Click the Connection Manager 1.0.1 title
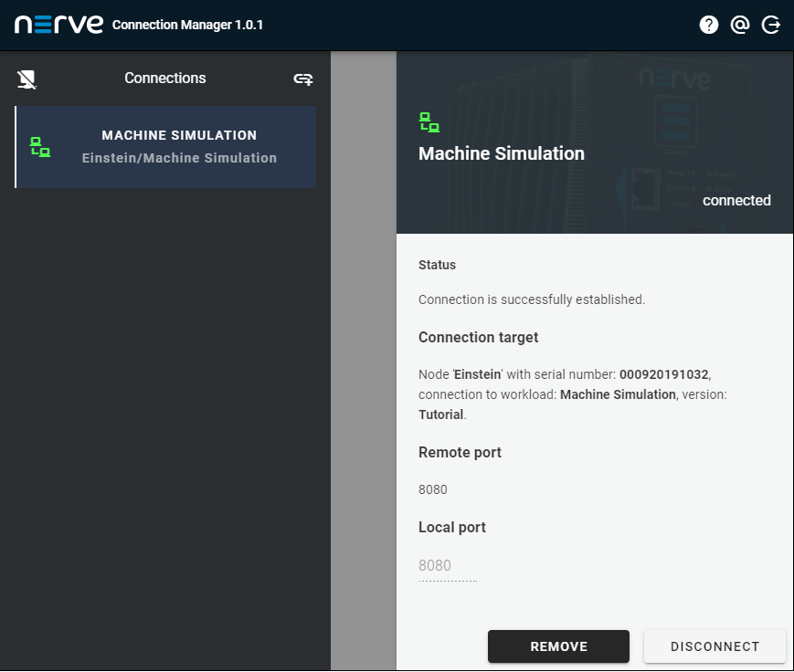This screenshot has height=672, width=794. click(x=187, y=25)
